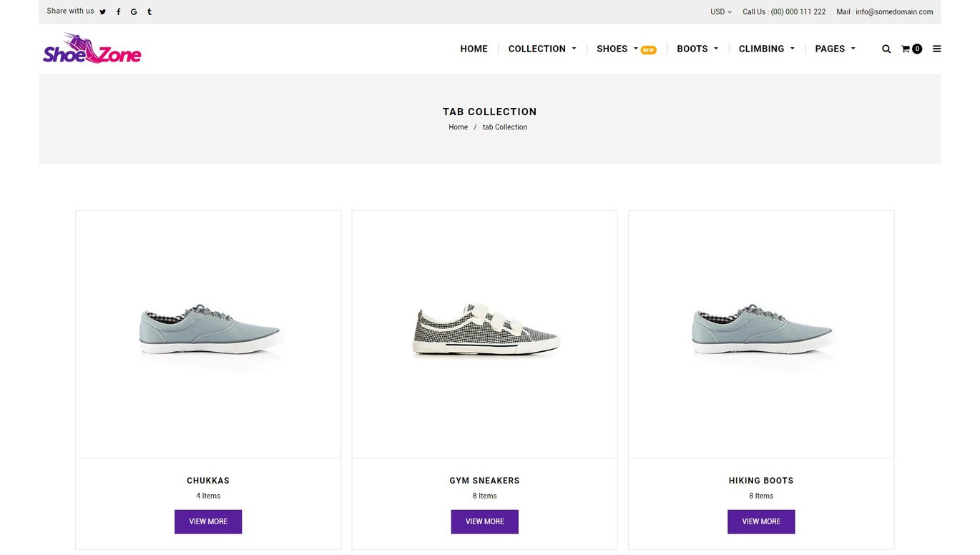Open the hamburger menu icon

point(937,49)
